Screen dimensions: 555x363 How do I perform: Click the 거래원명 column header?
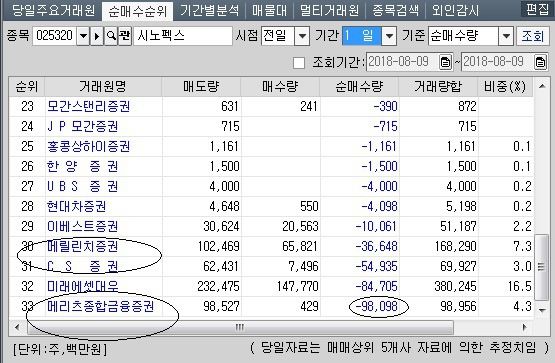103,86
